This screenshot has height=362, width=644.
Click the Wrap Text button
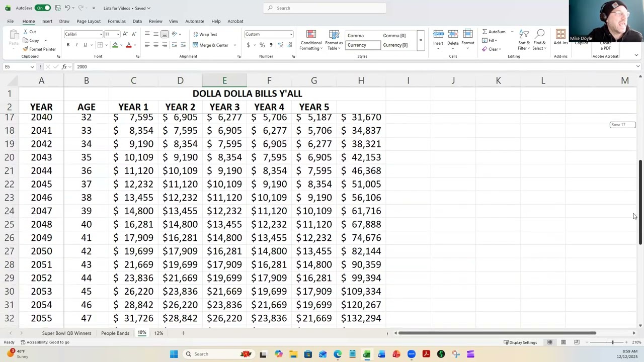coord(205,34)
